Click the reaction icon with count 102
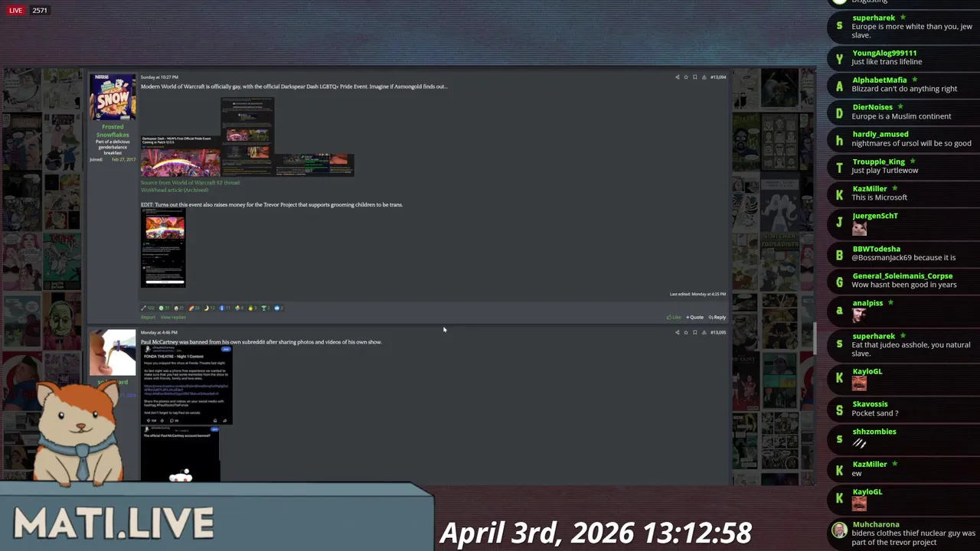 click(x=143, y=308)
